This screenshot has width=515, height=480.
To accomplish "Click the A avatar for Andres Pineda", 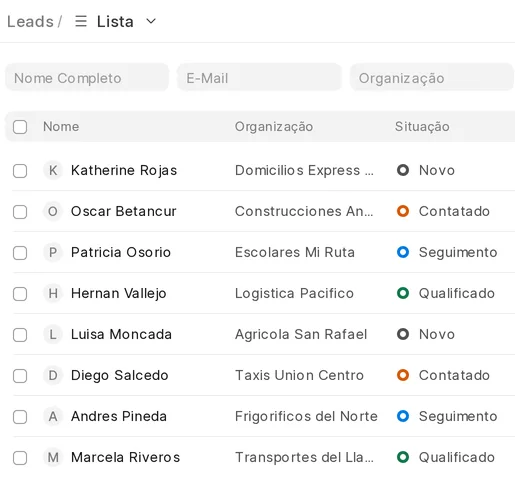I will coord(53,416).
